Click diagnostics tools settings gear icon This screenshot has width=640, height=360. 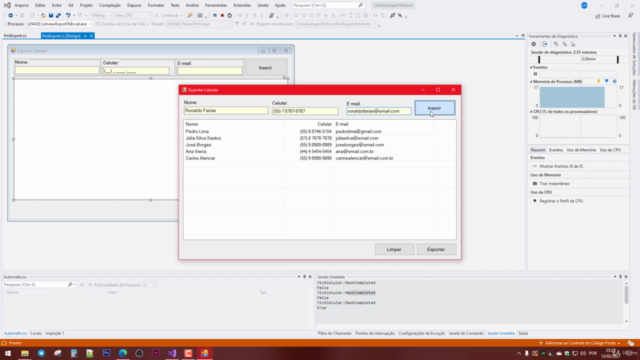pos(533,44)
